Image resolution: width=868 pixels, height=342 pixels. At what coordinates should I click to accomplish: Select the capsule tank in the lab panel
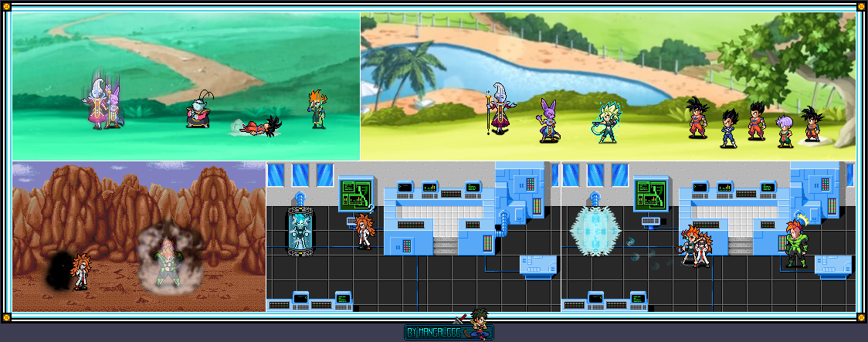(x=300, y=230)
